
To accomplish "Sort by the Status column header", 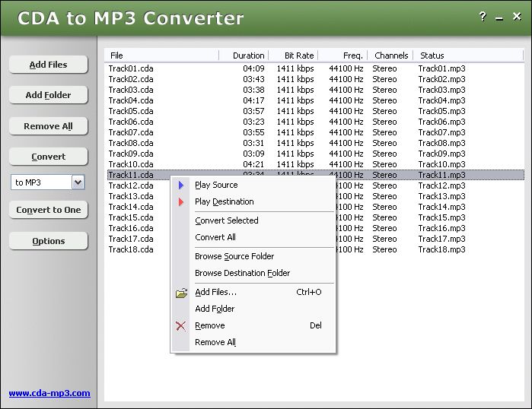I will coord(468,55).
